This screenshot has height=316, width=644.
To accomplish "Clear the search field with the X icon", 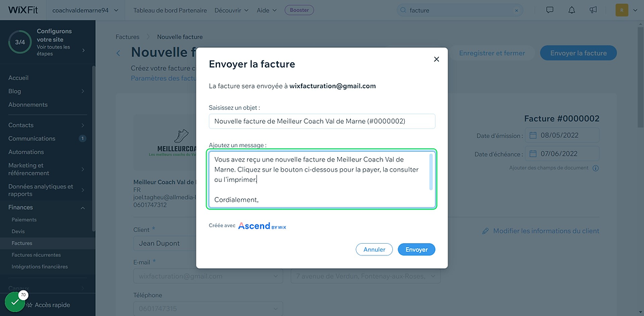I will (x=517, y=11).
